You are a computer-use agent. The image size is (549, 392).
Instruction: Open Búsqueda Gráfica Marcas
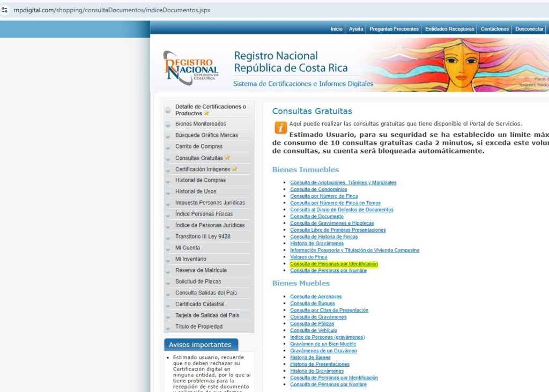pyautogui.click(x=206, y=135)
